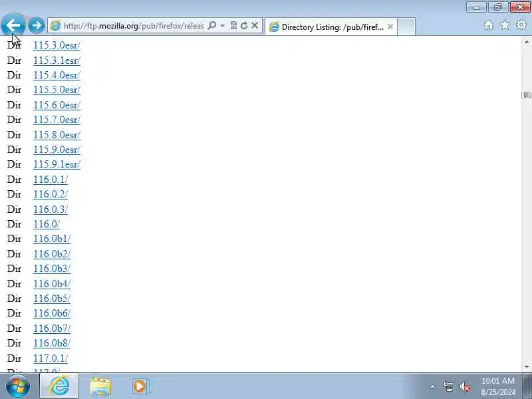
Task: Open the 116.0b6/ directory link
Action: (52, 313)
